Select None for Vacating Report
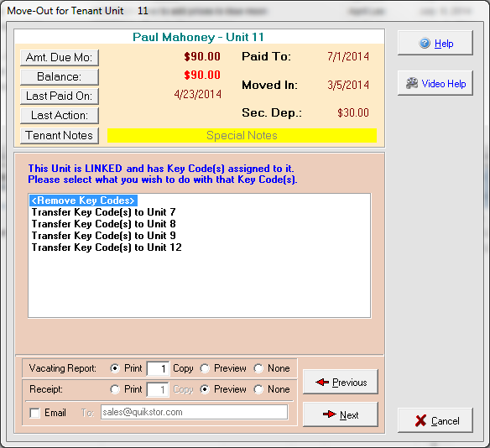490x448 pixels. pyautogui.click(x=258, y=368)
